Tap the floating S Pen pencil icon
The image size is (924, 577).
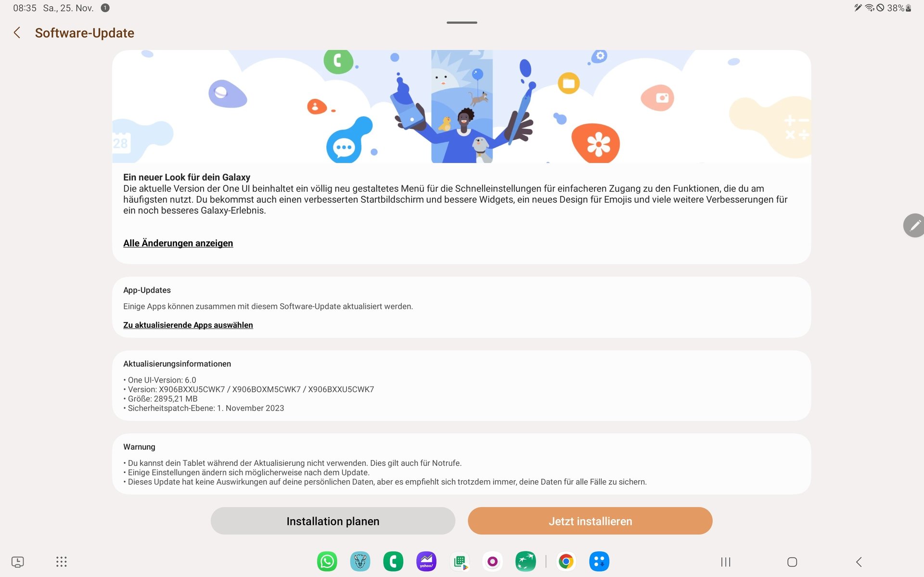click(913, 225)
